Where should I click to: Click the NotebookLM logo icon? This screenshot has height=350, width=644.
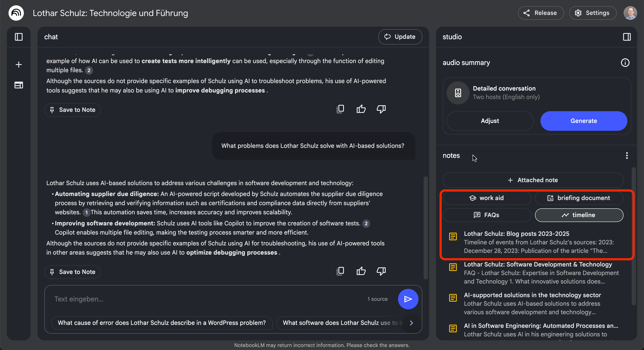(x=16, y=13)
